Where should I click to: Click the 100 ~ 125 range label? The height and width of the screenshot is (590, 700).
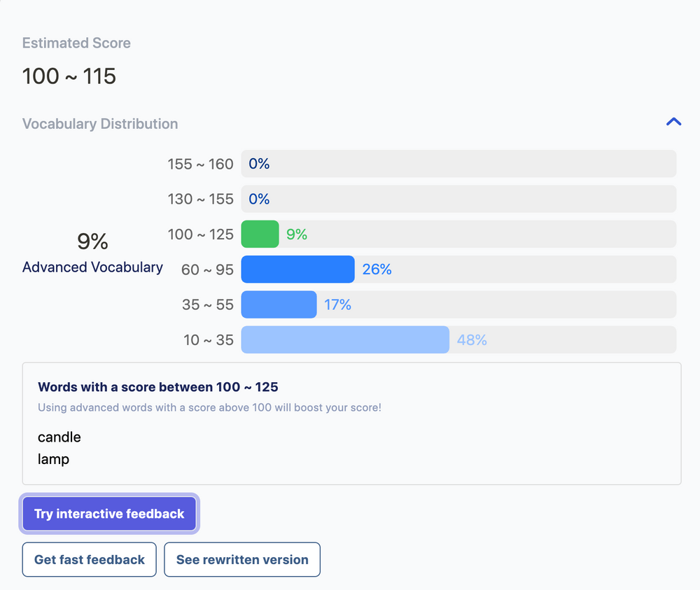pyautogui.click(x=200, y=234)
